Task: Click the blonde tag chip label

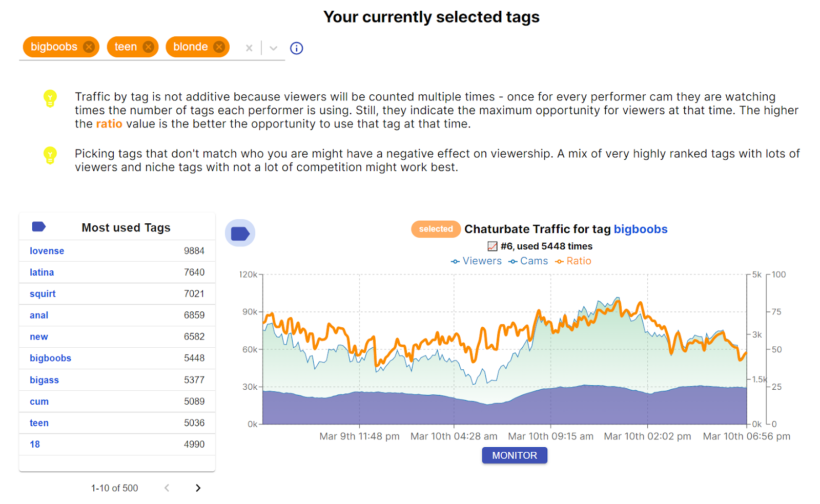Action: click(x=190, y=47)
